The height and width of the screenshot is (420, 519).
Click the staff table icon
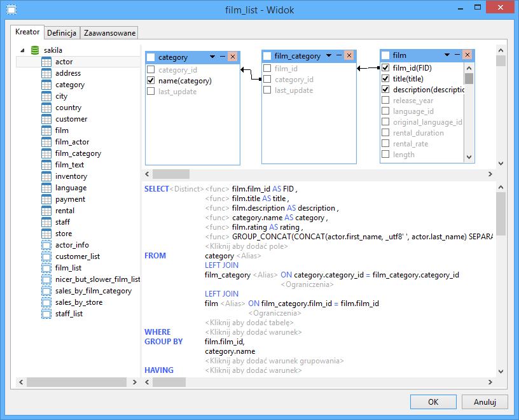click(x=46, y=222)
